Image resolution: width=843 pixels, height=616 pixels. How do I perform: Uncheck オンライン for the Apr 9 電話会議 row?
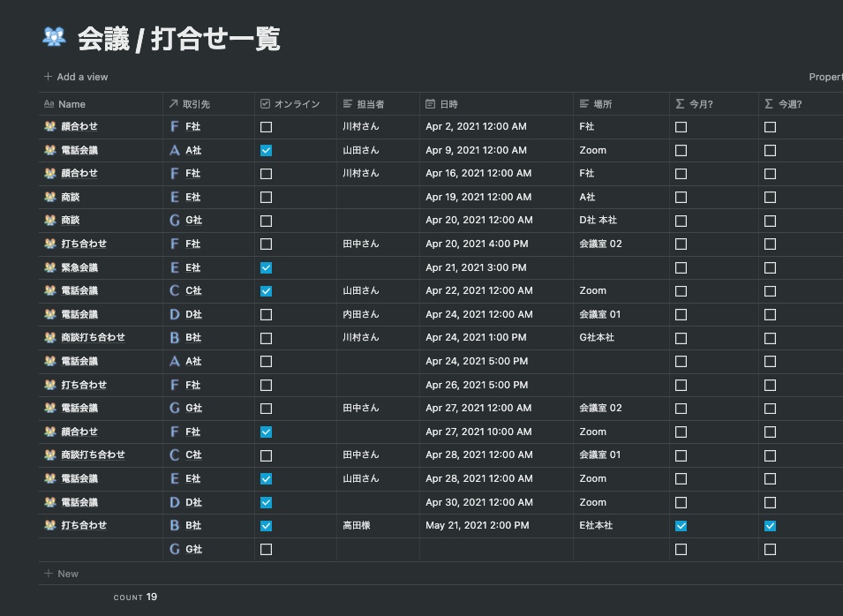click(x=266, y=151)
